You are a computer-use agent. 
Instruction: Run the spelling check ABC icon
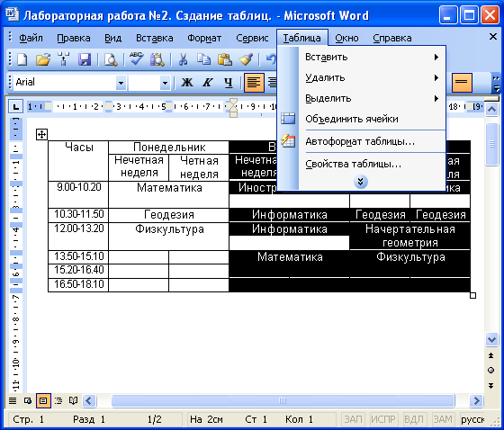(x=137, y=59)
